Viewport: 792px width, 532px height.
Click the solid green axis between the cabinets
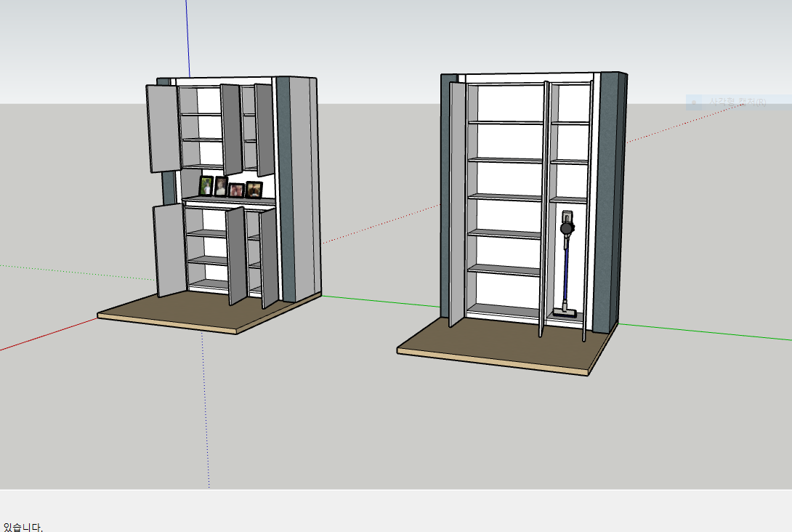[x=381, y=301]
